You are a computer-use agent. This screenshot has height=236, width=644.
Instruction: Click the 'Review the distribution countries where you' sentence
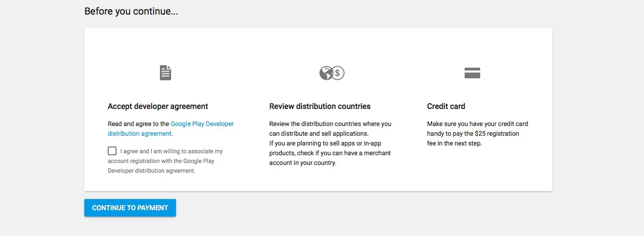coord(330,124)
